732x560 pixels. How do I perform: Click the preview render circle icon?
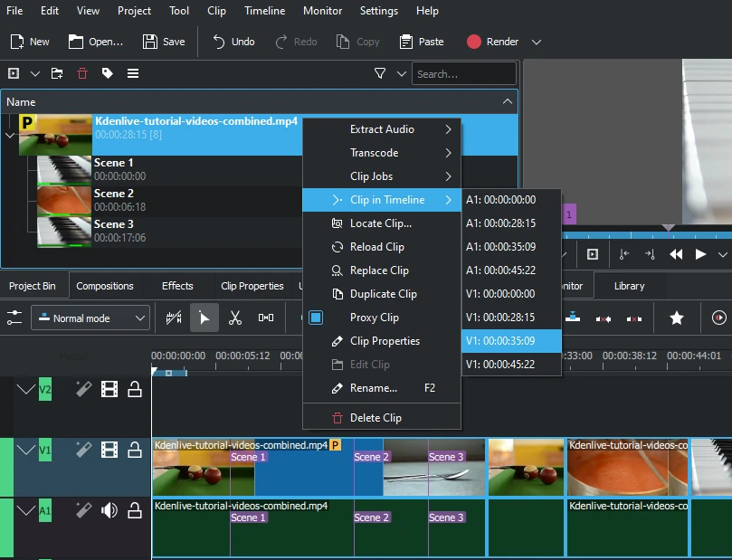tap(719, 318)
